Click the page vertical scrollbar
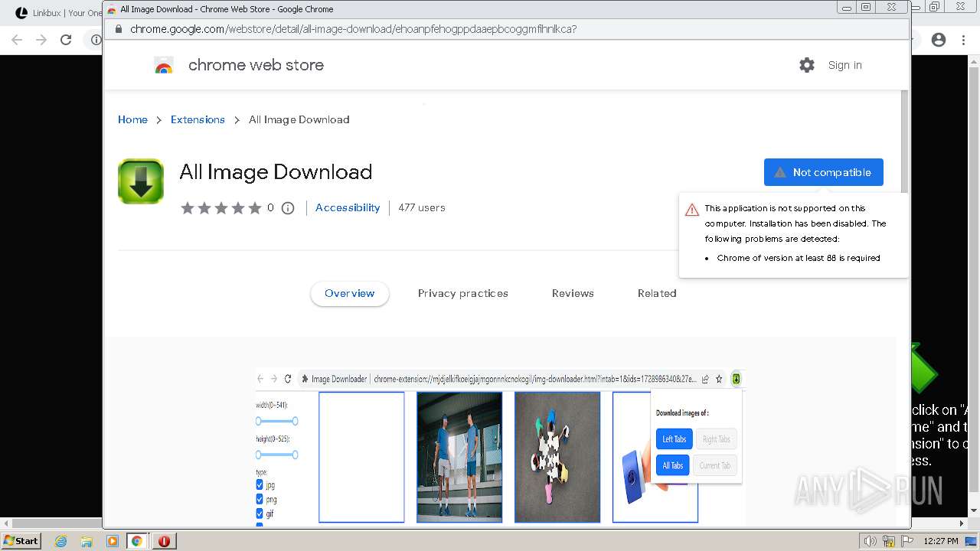This screenshot has height=551, width=980. [904, 141]
